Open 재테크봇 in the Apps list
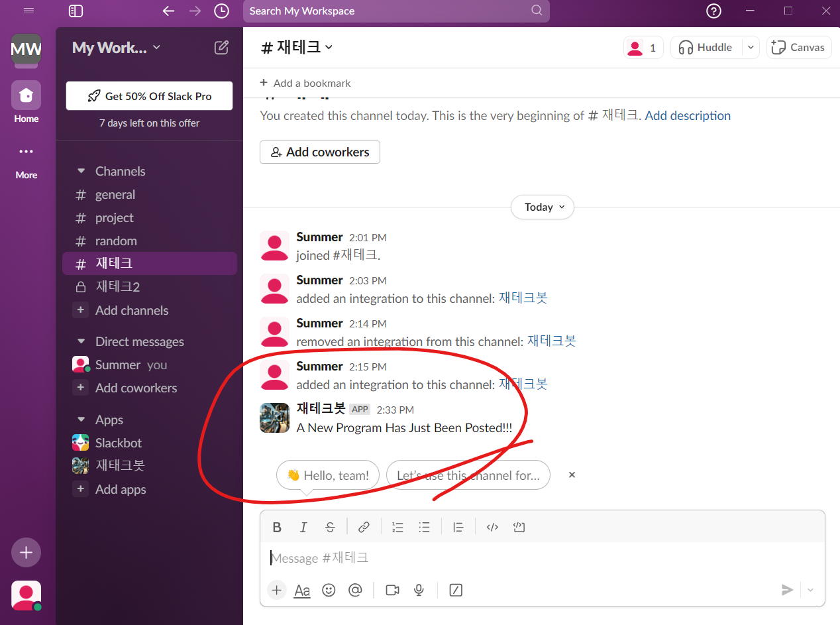This screenshot has height=625, width=840. point(150,465)
